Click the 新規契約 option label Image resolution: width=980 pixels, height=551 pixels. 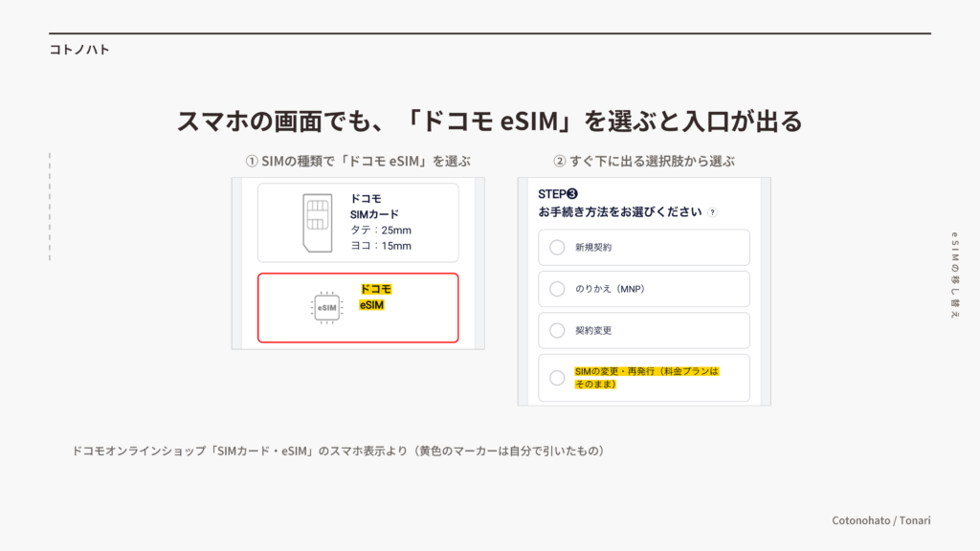593,248
